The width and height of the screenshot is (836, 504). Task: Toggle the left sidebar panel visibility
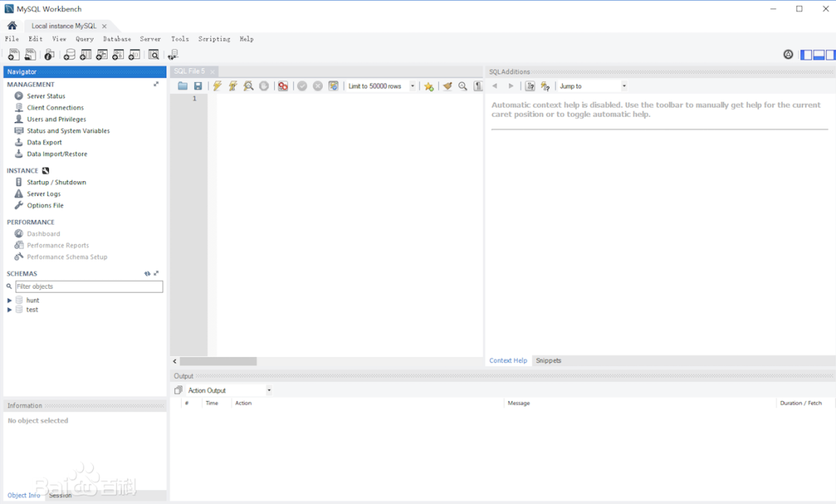click(806, 54)
